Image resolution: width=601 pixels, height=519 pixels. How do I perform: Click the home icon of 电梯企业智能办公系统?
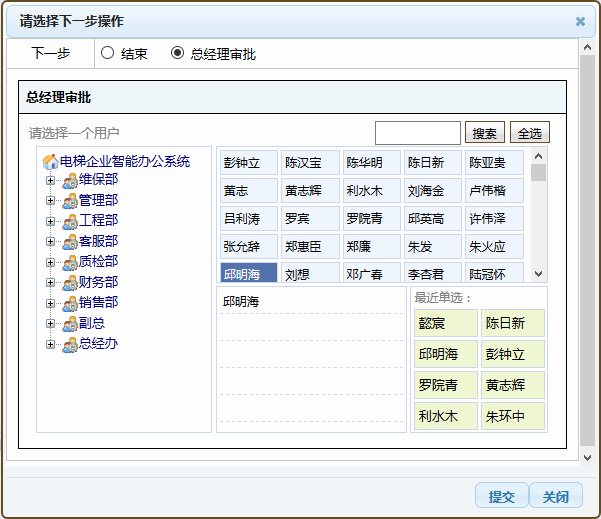(x=50, y=162)
